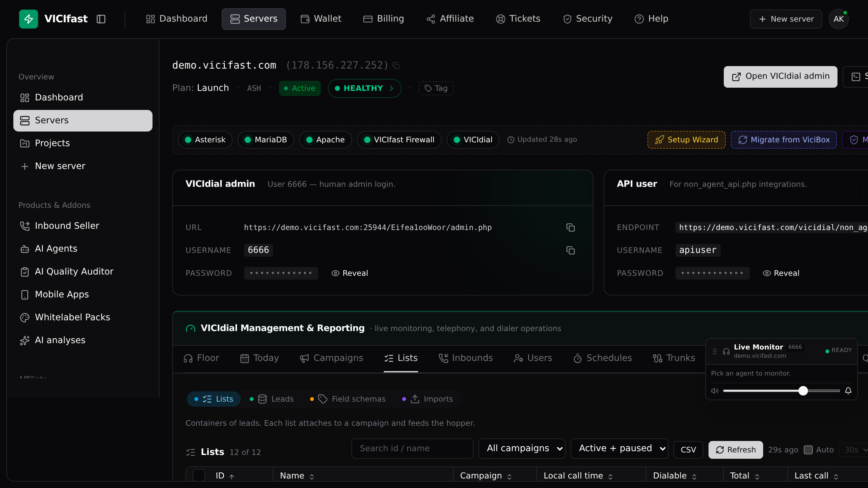Image resolution: width=868 pixels, height=488 pixels.
Task: Open Projects in sidebar
Action: (x=83, y=143)
